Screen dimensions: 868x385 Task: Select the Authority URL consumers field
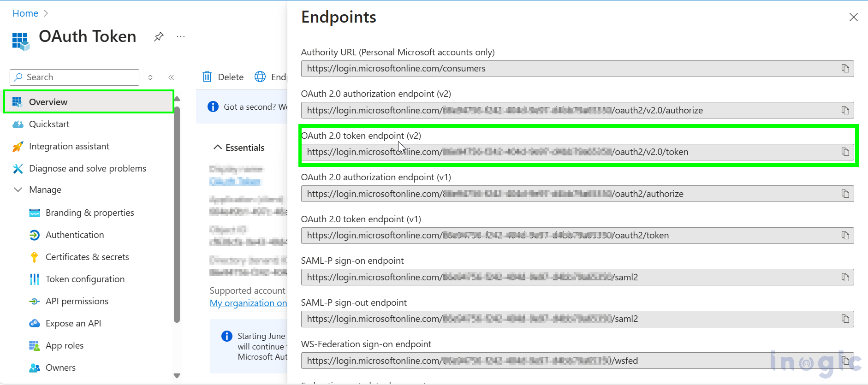577,69
